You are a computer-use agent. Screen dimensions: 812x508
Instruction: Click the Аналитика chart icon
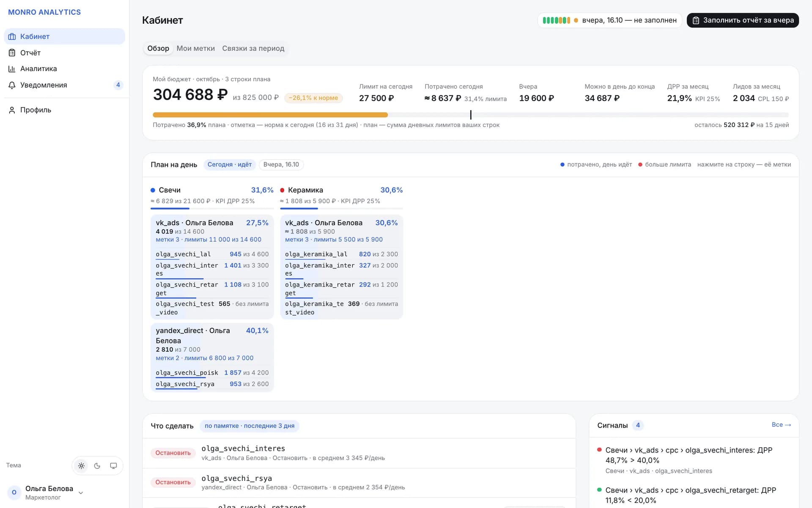(x=12, y=69)
